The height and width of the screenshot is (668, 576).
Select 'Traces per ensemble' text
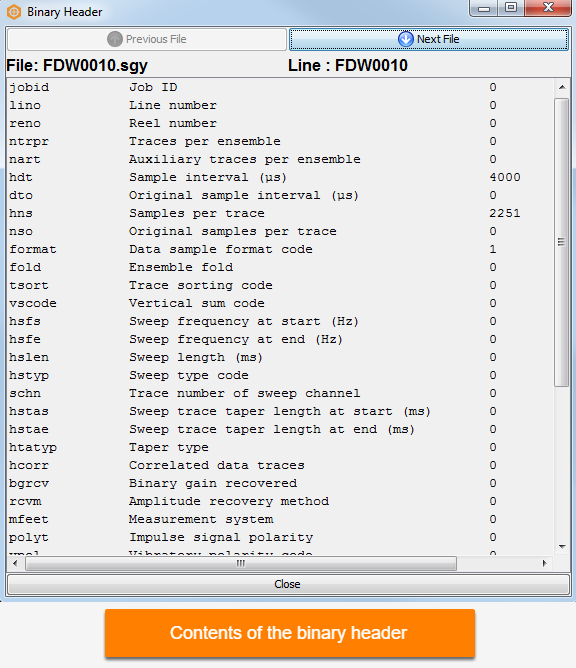(x=205, y=141)
